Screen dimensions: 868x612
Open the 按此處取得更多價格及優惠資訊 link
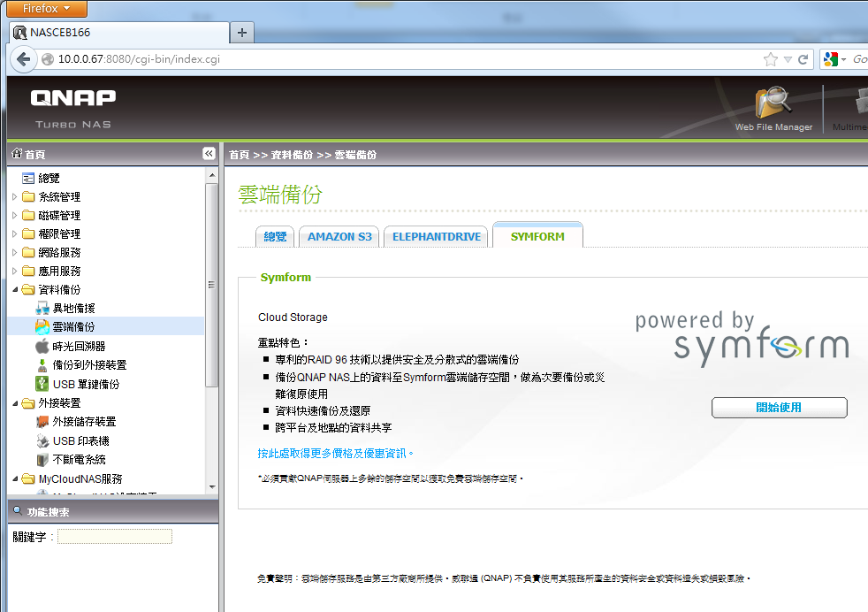336,453
